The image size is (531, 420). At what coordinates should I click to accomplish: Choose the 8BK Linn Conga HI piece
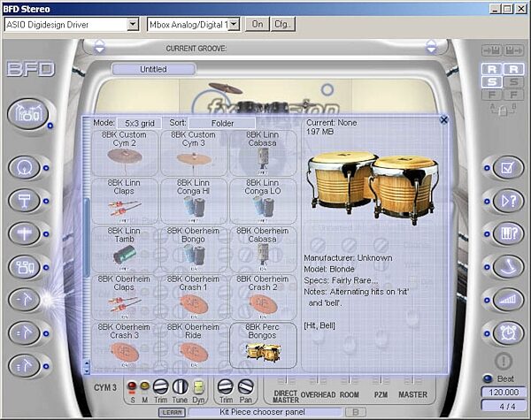point(193,201)
